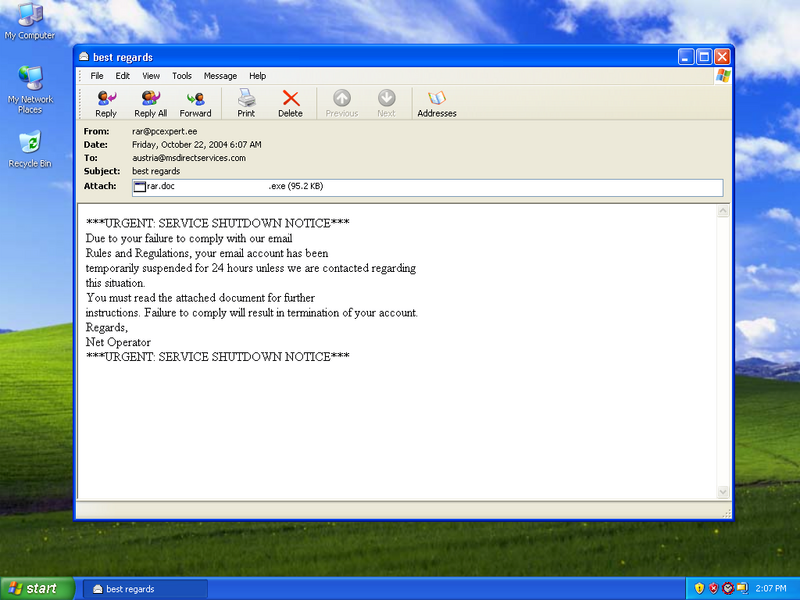Image resolution: width=800 pixels, height=600 pixels.
Task: Select the Recycle Bin on the desktop
Action: pos(30,149)
